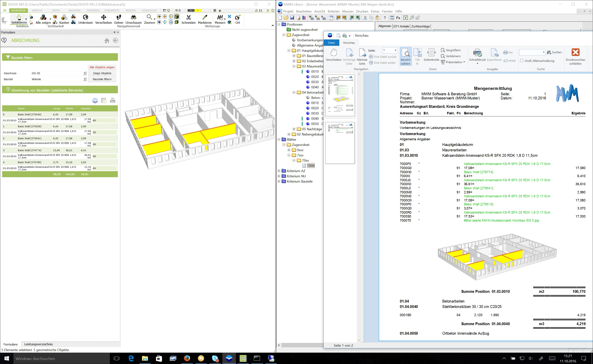Image resolution: width=593 pixels, height=364 pixels.
Task: Click the 100 % zoom icon
Action: pos(417,57)
